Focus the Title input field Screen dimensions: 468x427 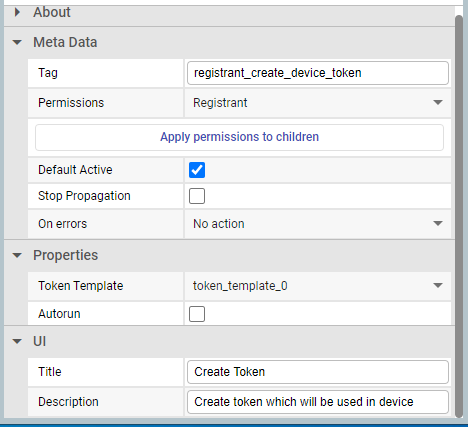(x=318, y=372)
